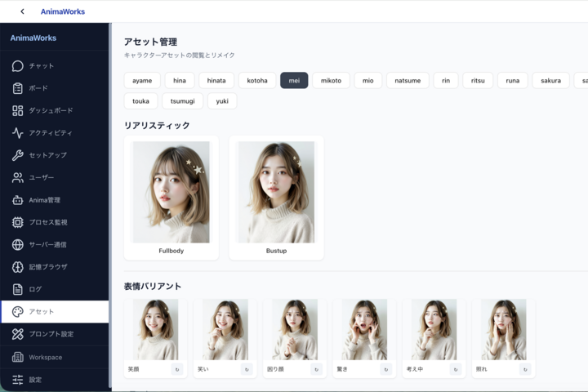Choose the mio character chip

point(367,80)
